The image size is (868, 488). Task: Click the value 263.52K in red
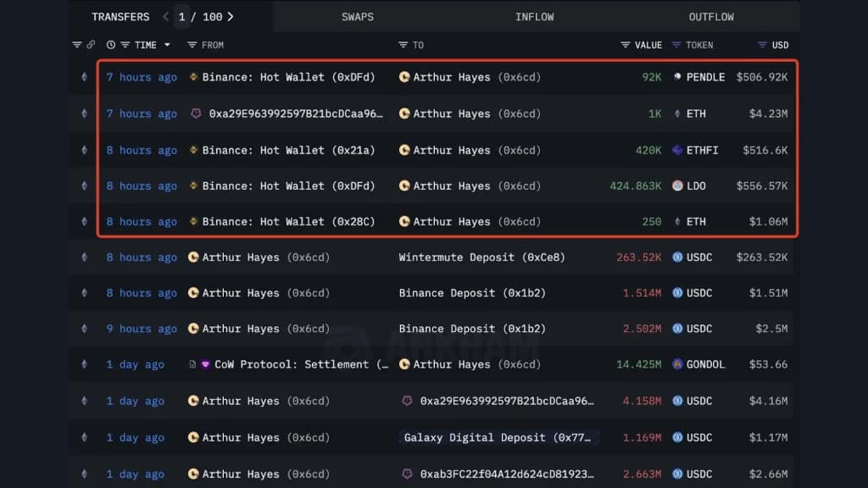639,258
